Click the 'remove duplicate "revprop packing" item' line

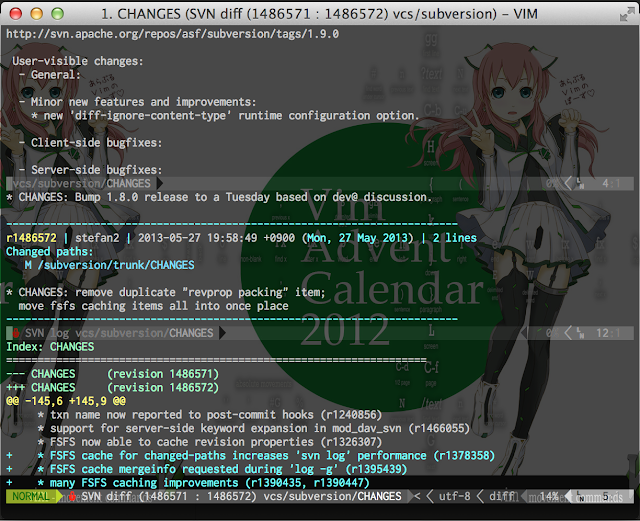[x=166, y=292]
